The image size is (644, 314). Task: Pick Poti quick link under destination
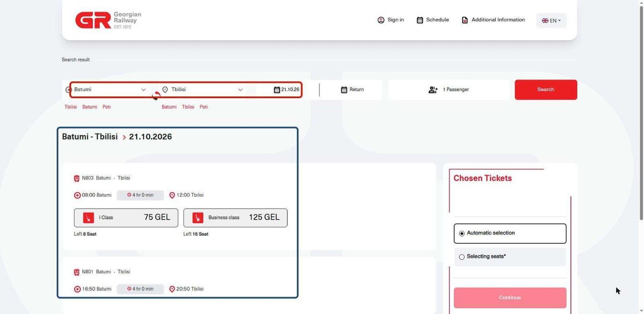(x=204, y=107)
